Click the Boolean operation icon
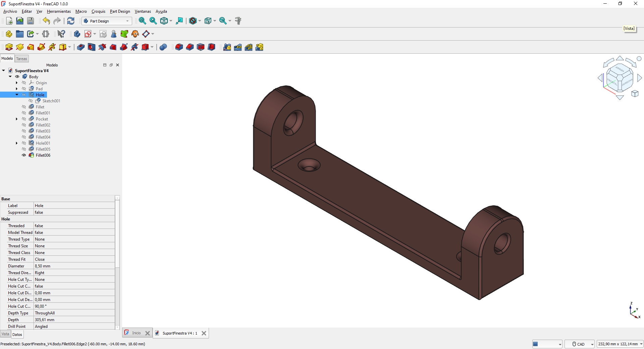 [163, 47]
